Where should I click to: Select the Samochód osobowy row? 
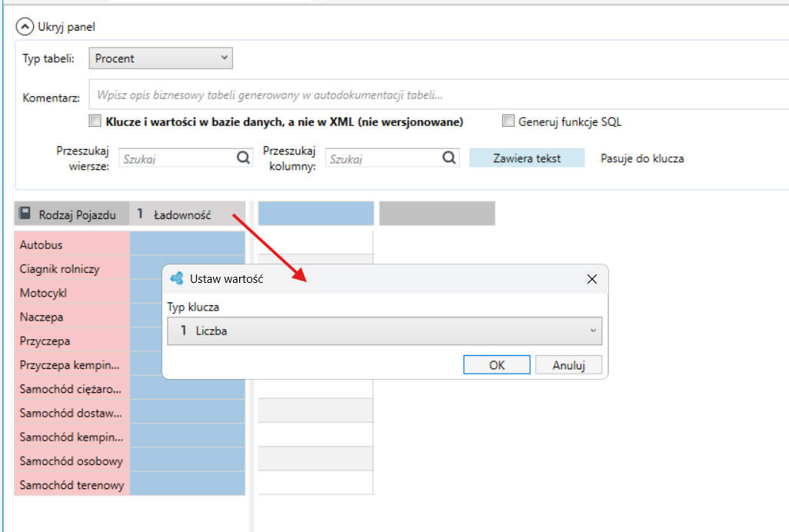click(72, 461)
